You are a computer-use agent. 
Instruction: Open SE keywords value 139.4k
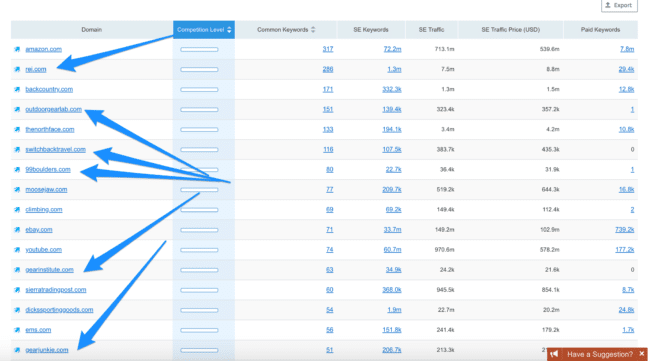392,109
